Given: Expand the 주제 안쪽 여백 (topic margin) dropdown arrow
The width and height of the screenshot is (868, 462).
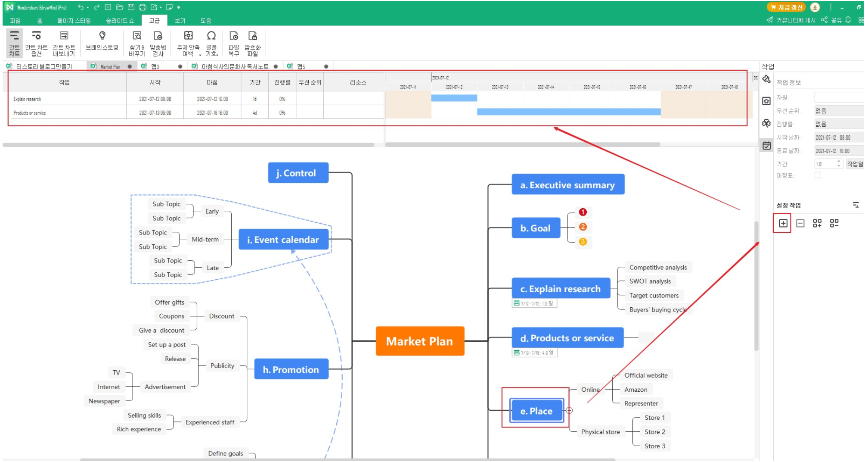Looking at the screenshot, I should [x=200, y=55].
